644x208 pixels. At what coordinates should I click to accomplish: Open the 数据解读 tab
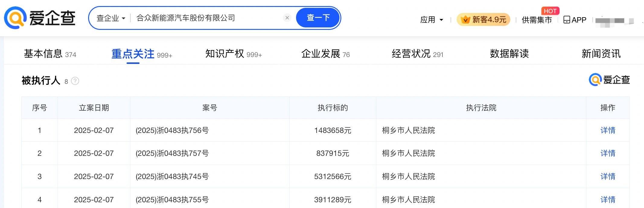point(509,54)
